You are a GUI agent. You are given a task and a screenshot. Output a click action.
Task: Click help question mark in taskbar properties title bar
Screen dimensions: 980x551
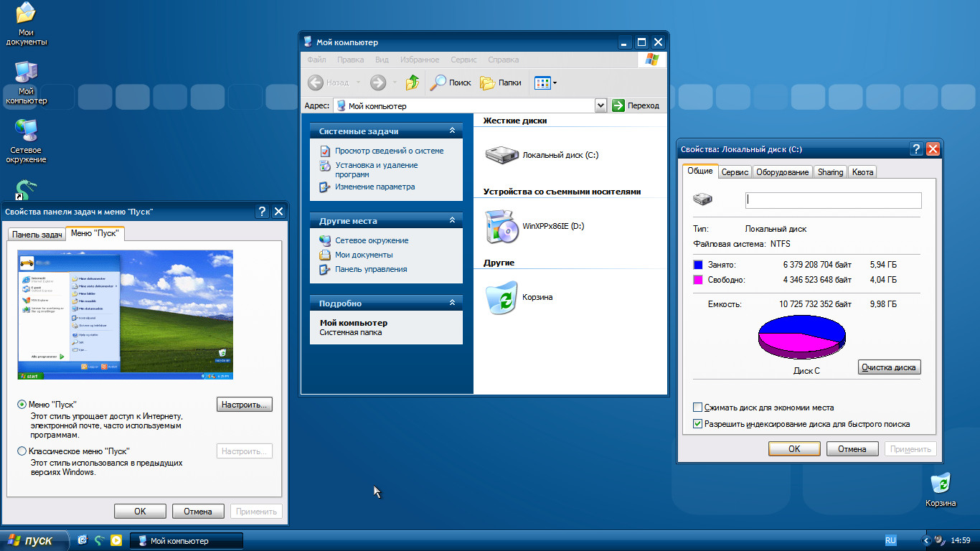262,211
